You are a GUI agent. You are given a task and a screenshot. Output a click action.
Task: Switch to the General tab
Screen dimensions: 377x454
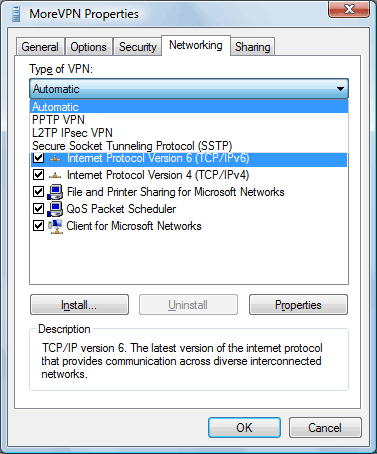(x=40, y=47)
